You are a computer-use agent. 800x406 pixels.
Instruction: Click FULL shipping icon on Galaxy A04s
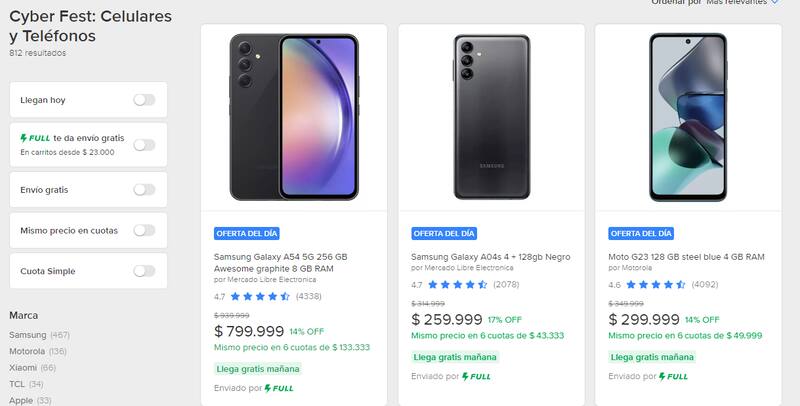coord(479,376)
